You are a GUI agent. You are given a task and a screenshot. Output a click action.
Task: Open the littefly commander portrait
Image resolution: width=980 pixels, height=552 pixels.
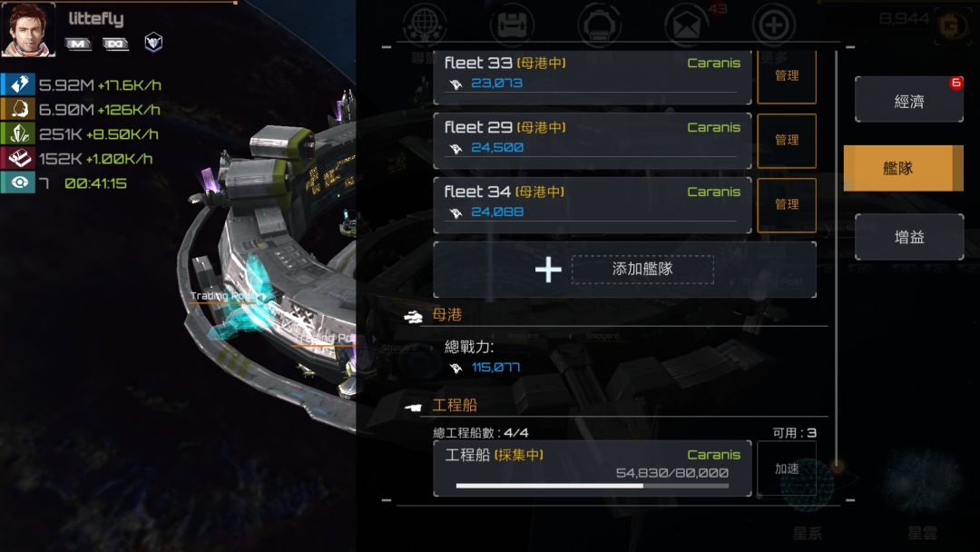28,30
